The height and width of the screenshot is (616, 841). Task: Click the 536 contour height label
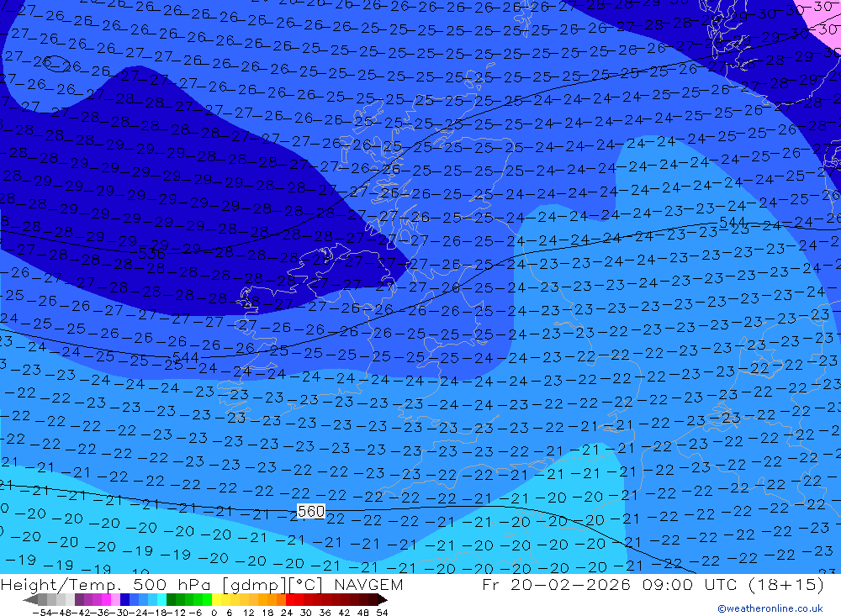point(151,254)
